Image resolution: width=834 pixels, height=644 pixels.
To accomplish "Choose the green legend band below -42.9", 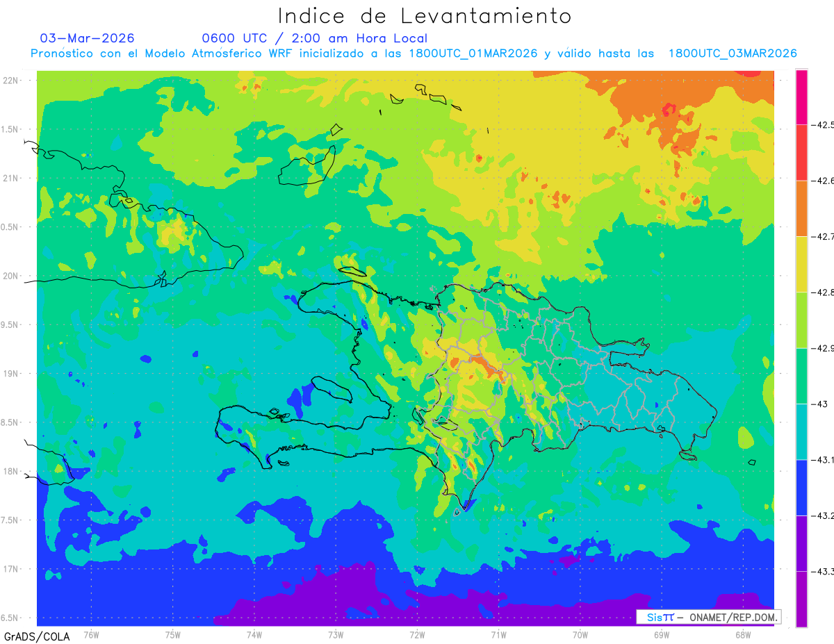I will (x=801, y=376).
